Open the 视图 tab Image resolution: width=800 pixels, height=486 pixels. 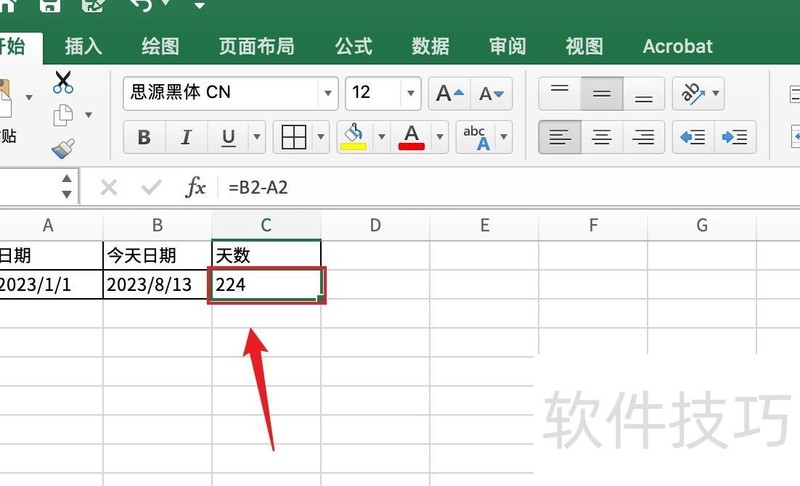coord(584,46)
